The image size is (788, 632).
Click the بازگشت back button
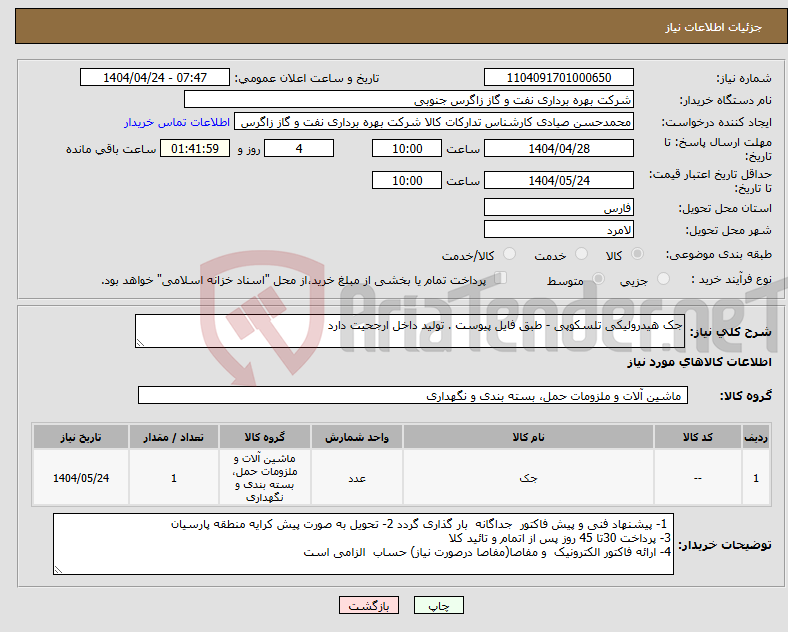[x=369, y=606]
